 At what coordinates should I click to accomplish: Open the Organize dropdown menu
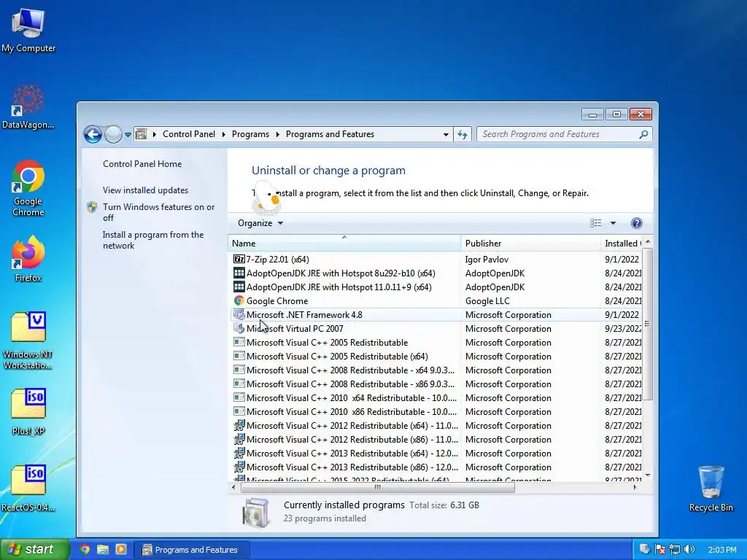pyautogui.click(x=260, y=223)
